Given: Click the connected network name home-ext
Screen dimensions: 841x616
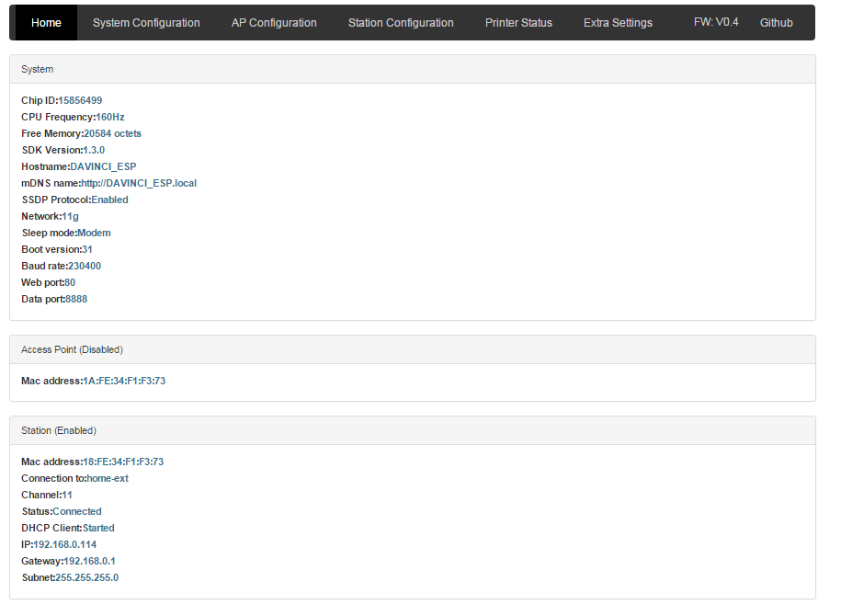Looking at the screenshot, I should (108, 478).
